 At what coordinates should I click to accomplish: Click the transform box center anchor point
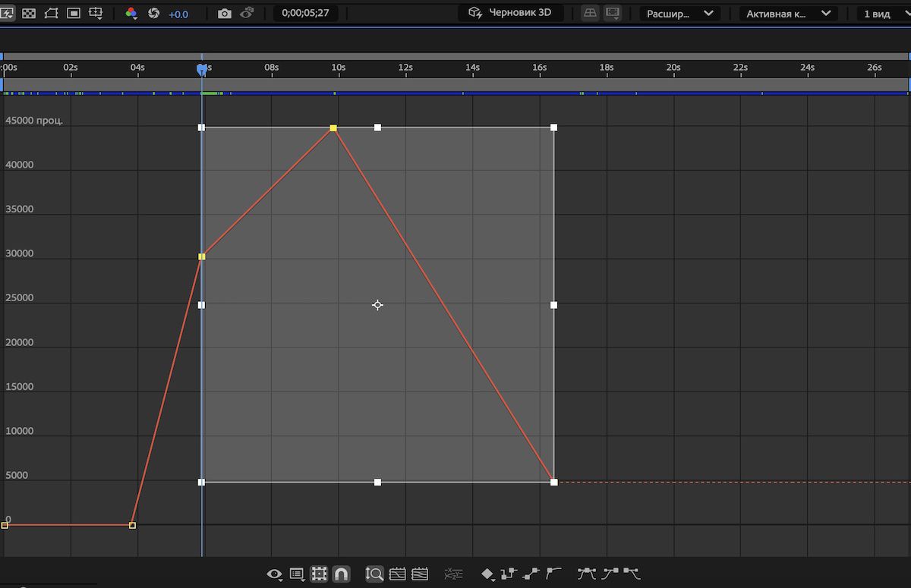point(377,305)
